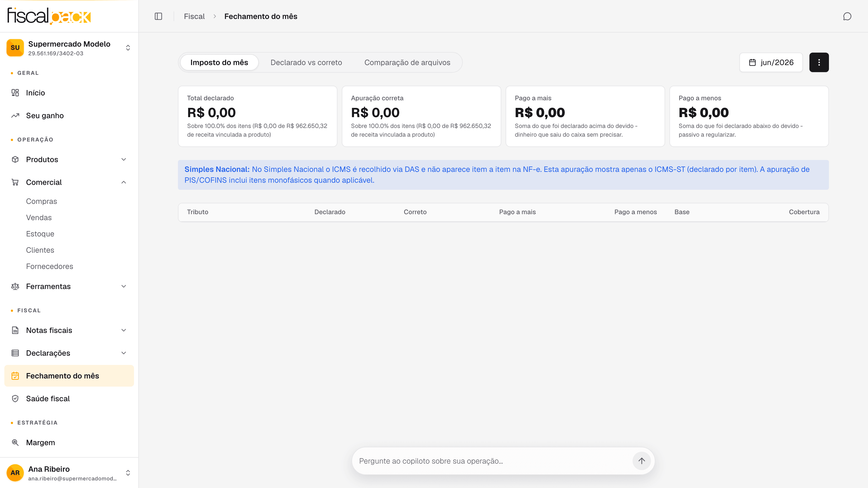Image resolution: width=868 pixels, height=488 pixels.
Task: Click the fiscal pack logo
Action: (49, 16)
